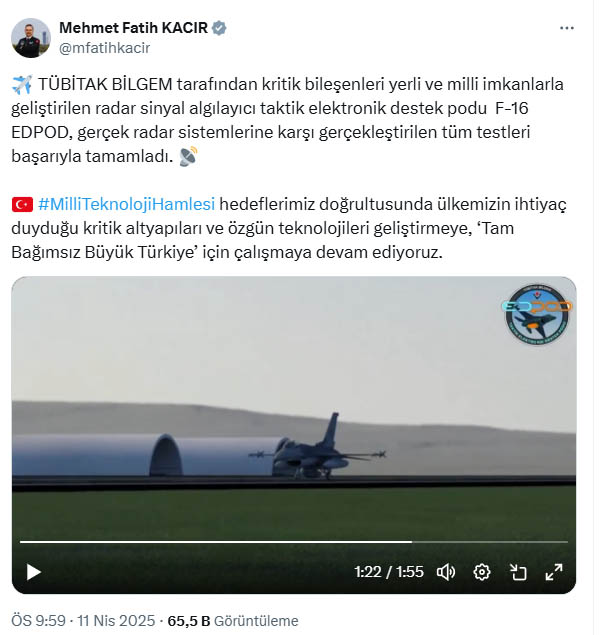The height and width of the screenshot is (635, 602).
Task: Click the 1:22 / 1:55 time indicator
Action: [389, 572]
